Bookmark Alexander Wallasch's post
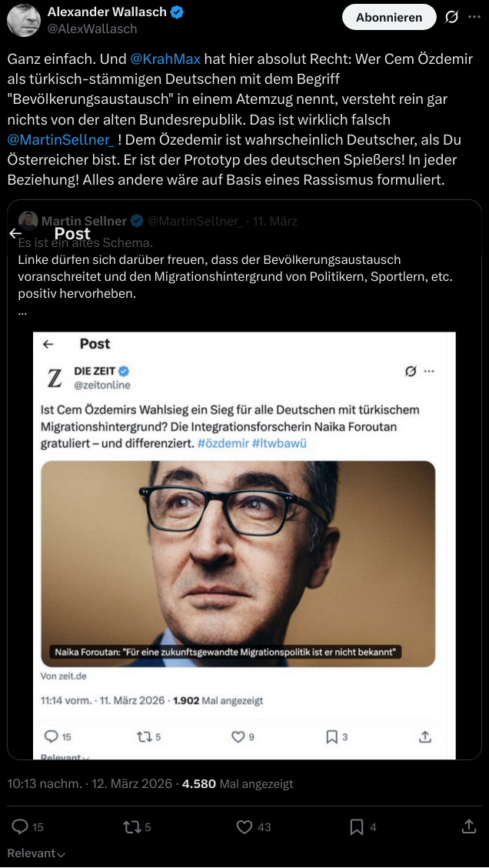Viewport: 489px width, 868px height. pyautogui.click(x=357, y=826)
